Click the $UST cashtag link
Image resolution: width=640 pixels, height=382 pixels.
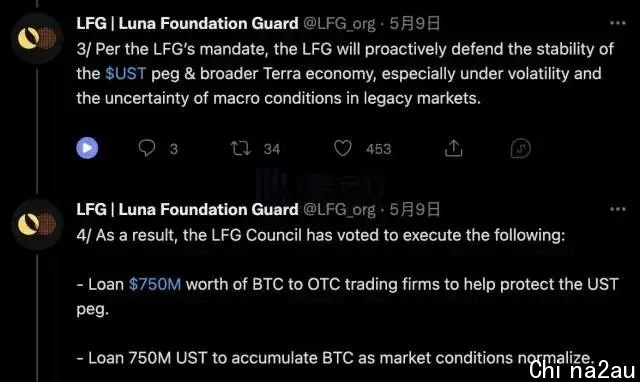coord(125,73)
